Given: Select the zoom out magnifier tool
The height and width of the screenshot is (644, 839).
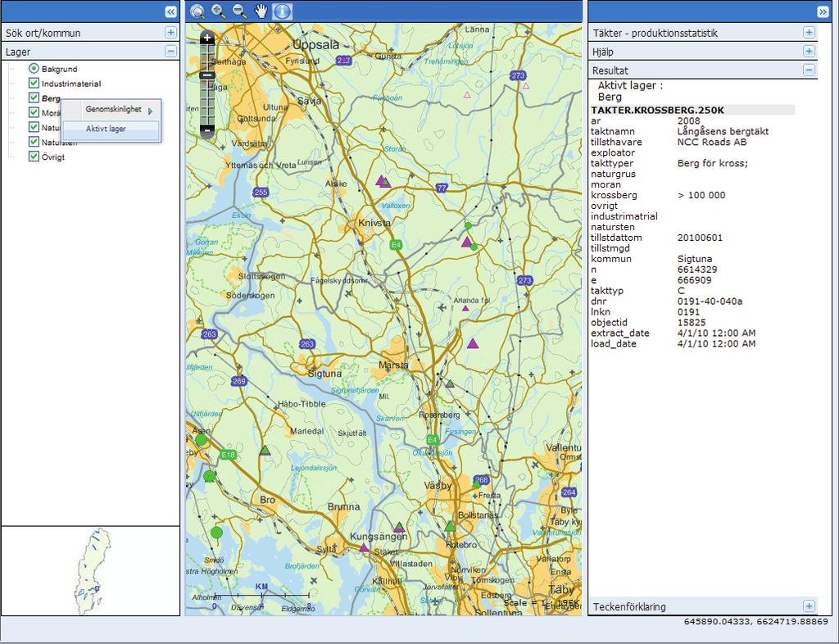Looking at the screenshot, I should 240,11.
